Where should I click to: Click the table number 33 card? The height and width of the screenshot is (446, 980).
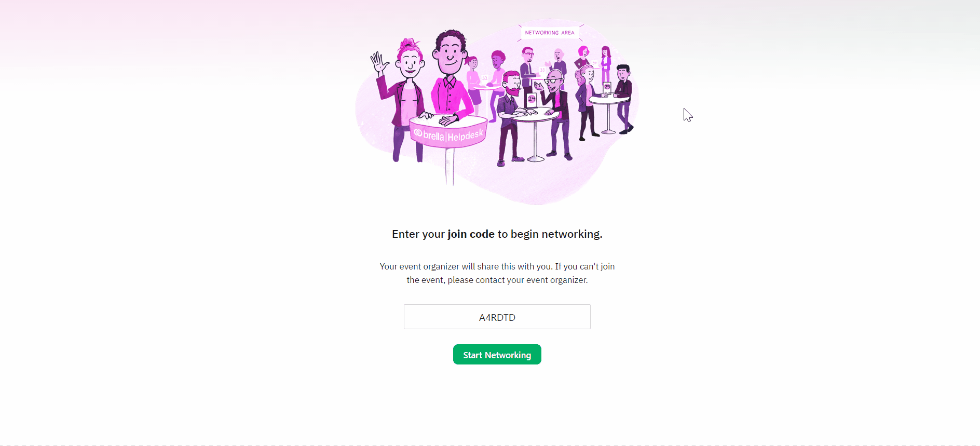point(542,70)
